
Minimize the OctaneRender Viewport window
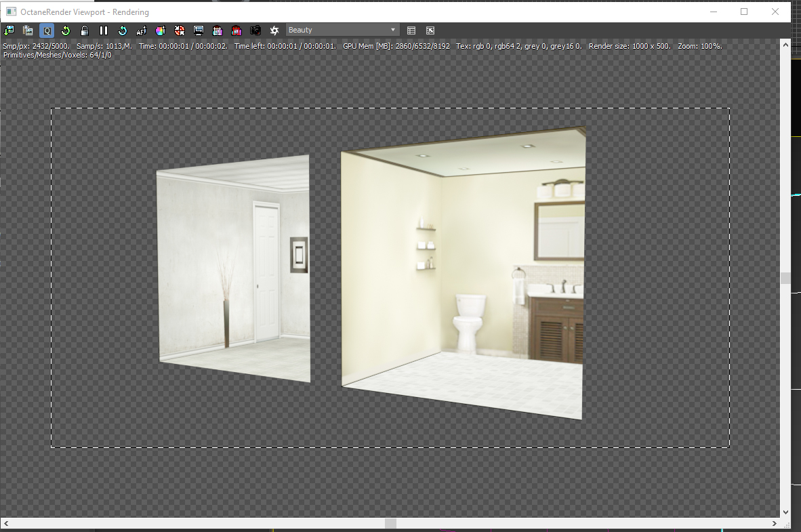click(x=714, y=12)
